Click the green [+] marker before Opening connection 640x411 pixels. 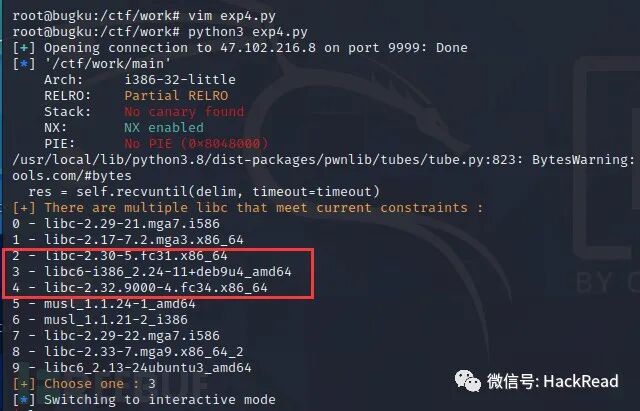[24, 48]
